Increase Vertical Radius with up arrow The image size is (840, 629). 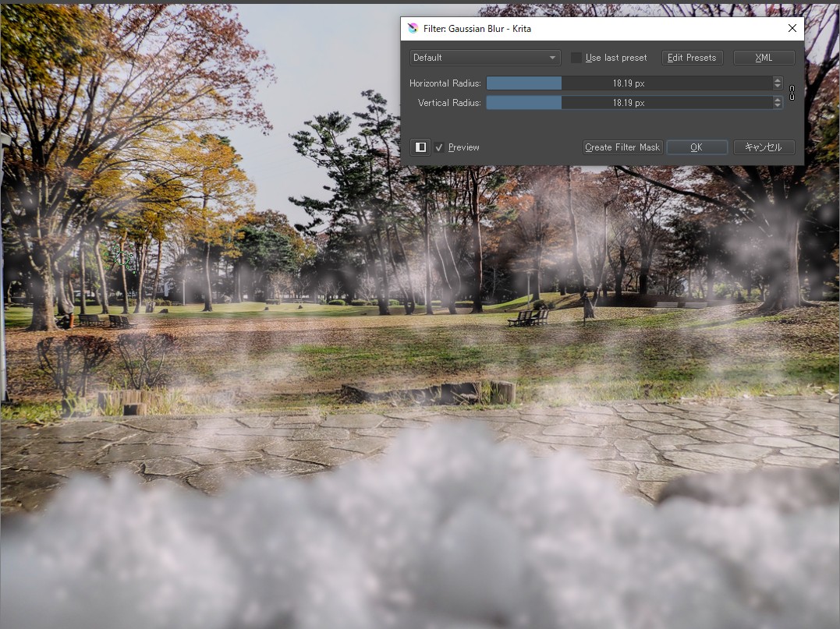(x=778, y=99)
